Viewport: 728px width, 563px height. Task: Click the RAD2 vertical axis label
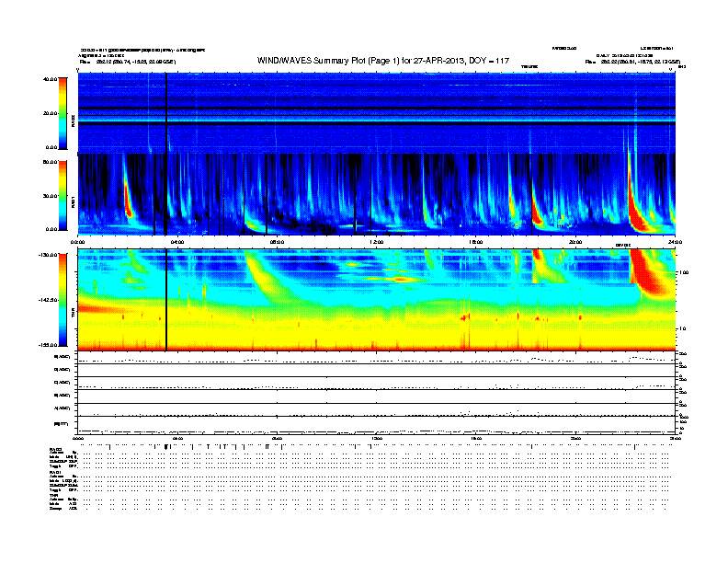pos(73,121)
